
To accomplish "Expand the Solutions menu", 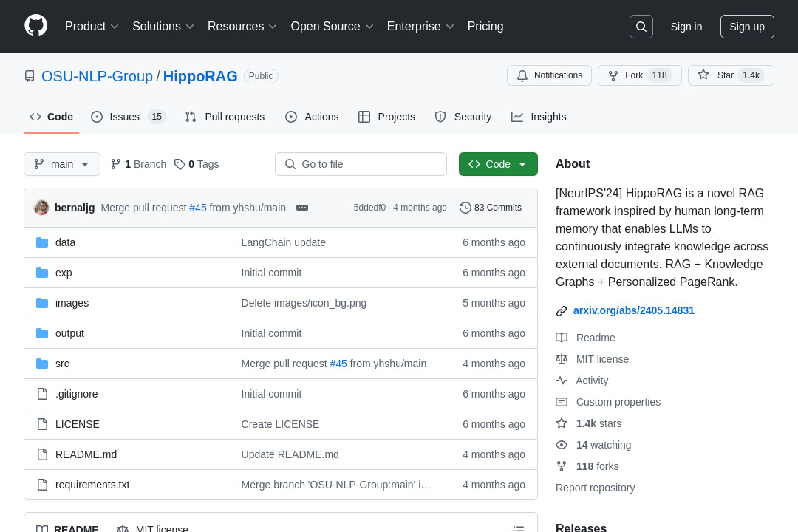I will click(163, 27).
